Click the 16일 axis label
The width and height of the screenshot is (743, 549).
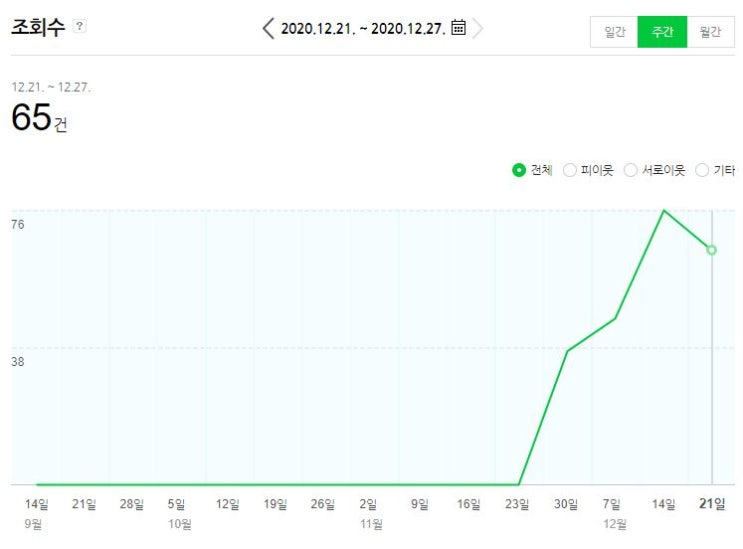click(x=469, y=504)
